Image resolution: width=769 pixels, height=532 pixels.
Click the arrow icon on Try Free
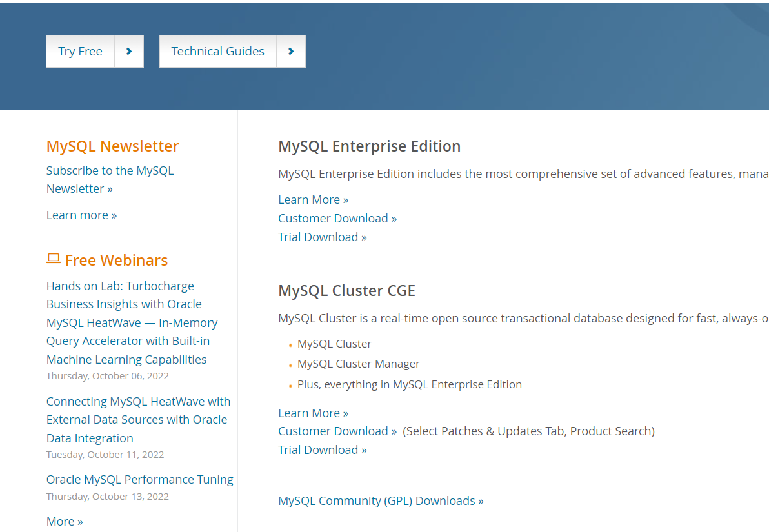click(129, 52)
